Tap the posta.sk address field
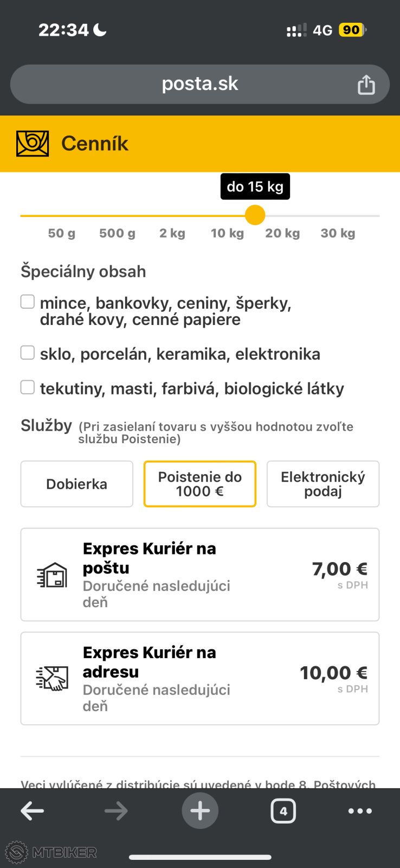The width and height of the screenshot is (400, 868). (x=200, y=84)
